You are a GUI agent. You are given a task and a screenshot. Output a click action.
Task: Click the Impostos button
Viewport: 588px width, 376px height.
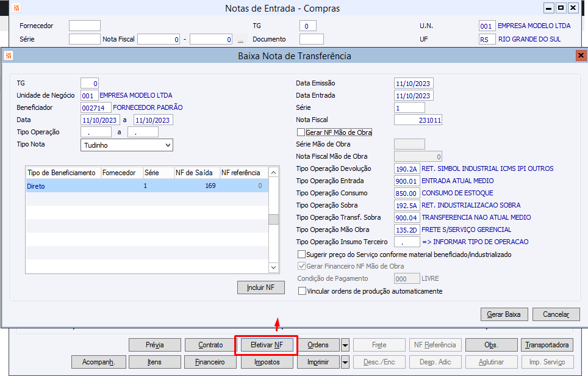(x=267, y=362)
